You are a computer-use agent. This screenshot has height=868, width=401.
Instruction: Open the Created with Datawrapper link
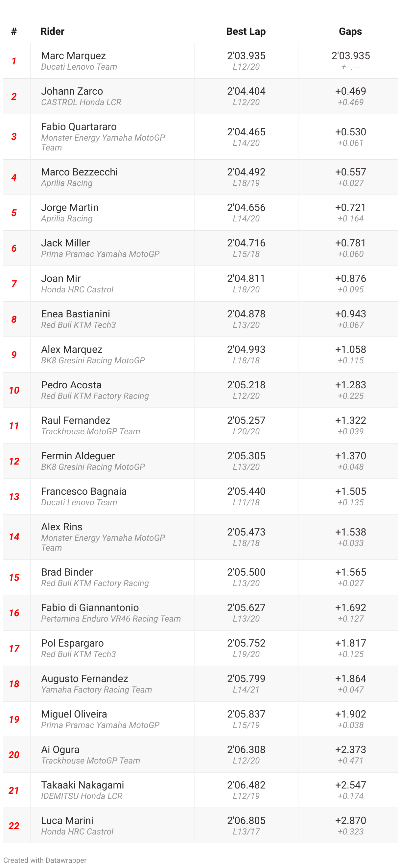pyautogui.click(x=45, y=860)
